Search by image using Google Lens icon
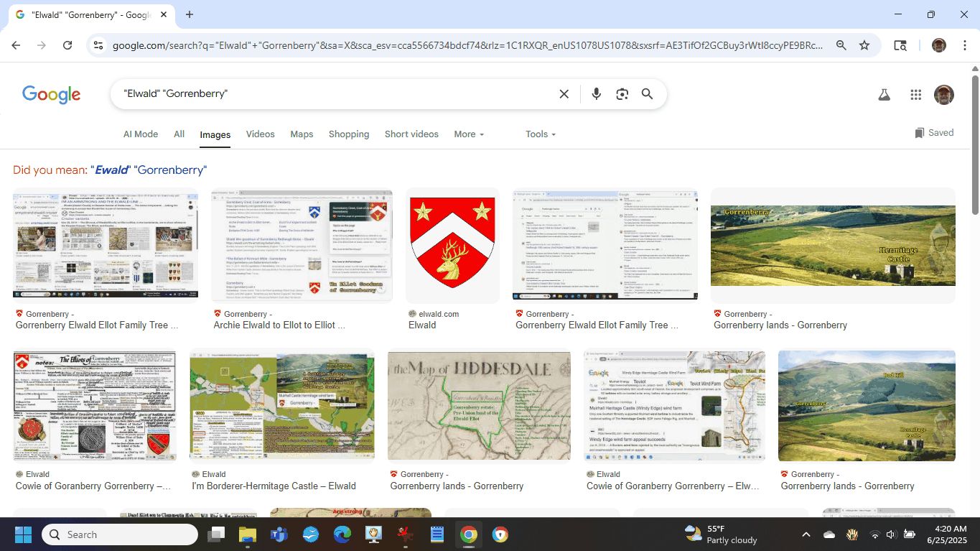 coord(622,94)
